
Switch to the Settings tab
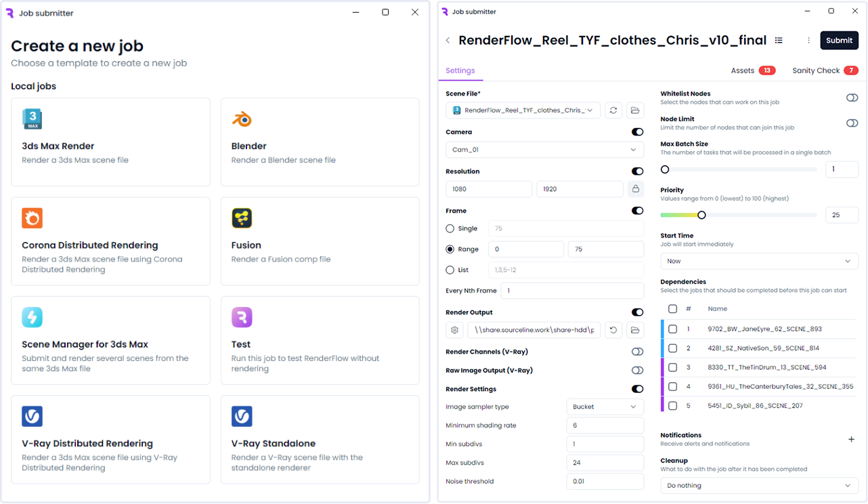coord(460,70)
